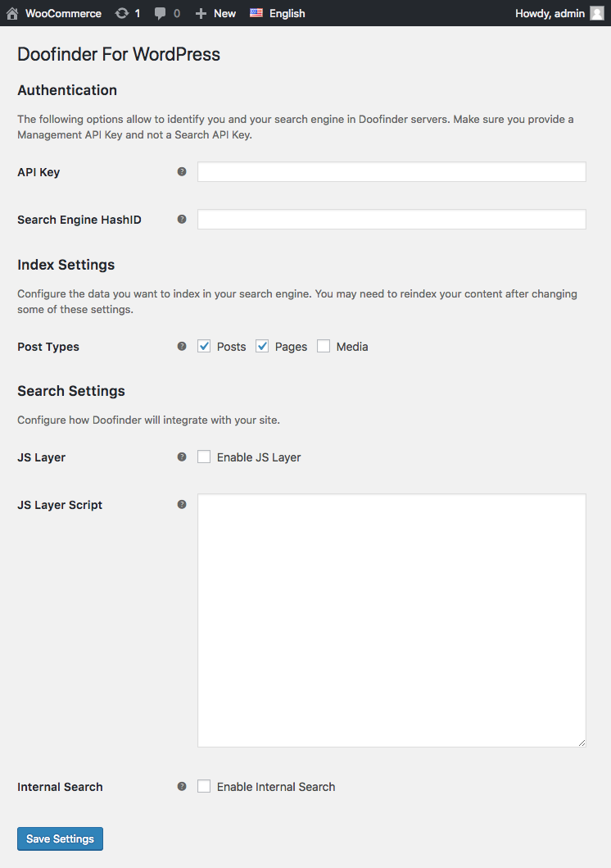Viewport: 611px width, 868px height.
Task: Show help icon for Post Types
Action: (182, 346)
